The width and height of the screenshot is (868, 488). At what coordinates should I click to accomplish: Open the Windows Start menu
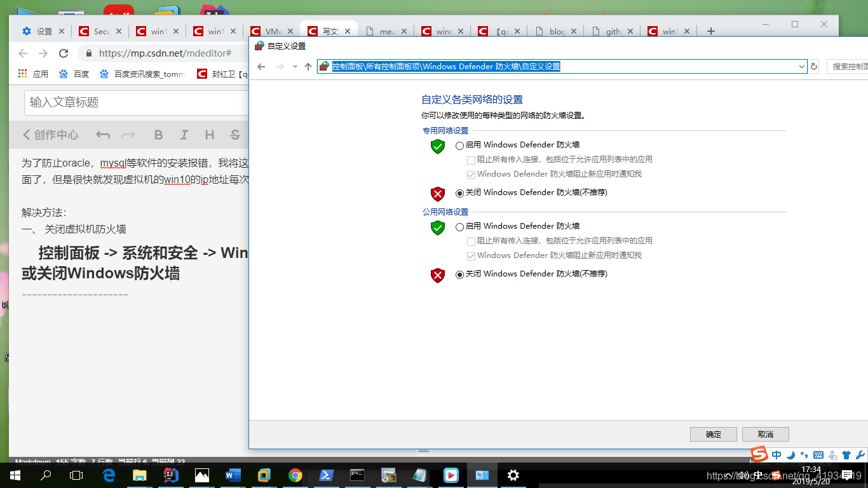click(x=15, y=475)
